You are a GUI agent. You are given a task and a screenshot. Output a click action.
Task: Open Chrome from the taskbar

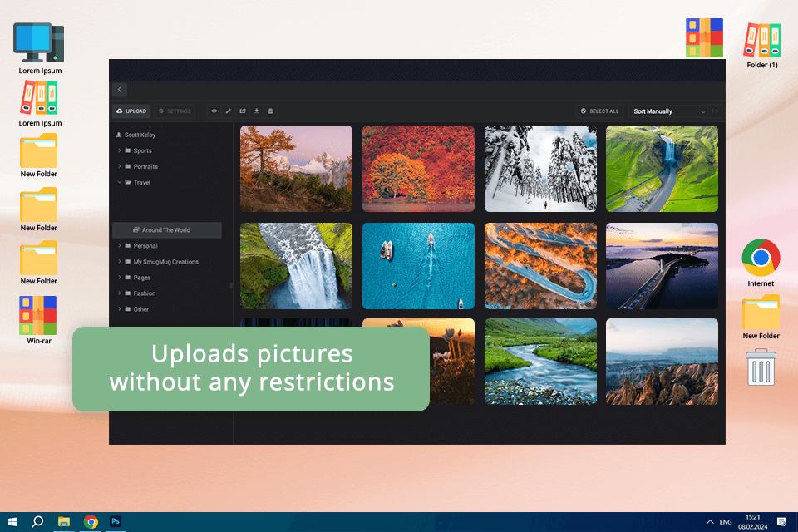pos(91,522)
